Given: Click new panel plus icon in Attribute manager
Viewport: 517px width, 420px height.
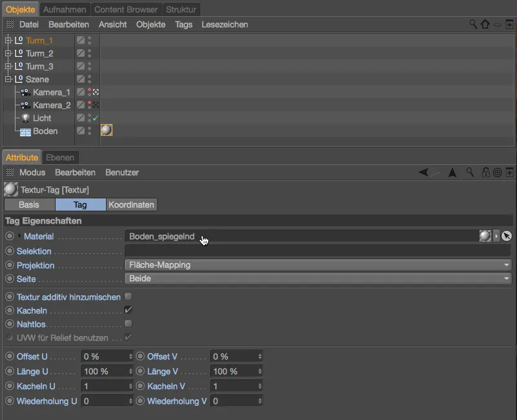Looking at the screenshot, I should 509,172.
